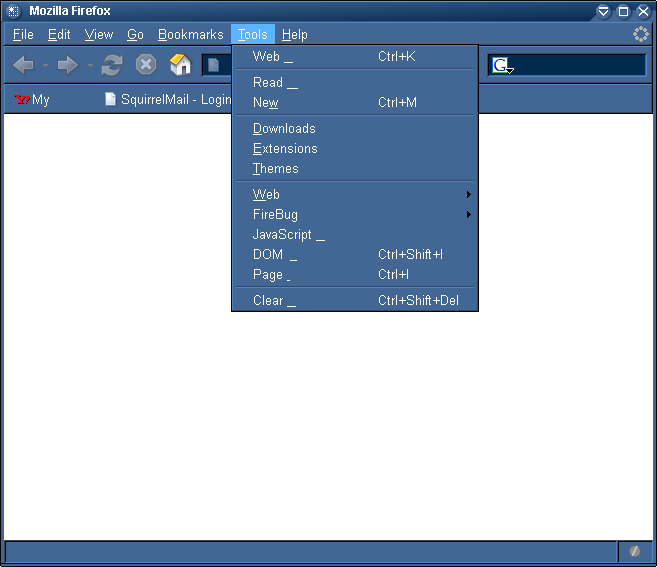Open the Bookmarks menu
The width and height of the screenshot is (657, 567).
pos(190,34)
